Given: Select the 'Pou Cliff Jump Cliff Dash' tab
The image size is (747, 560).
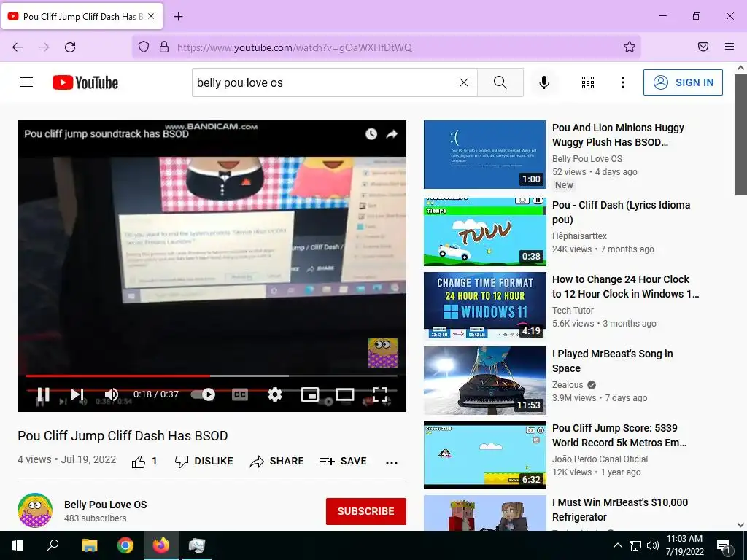Looking at the screenshot, I should coord(82,16).
